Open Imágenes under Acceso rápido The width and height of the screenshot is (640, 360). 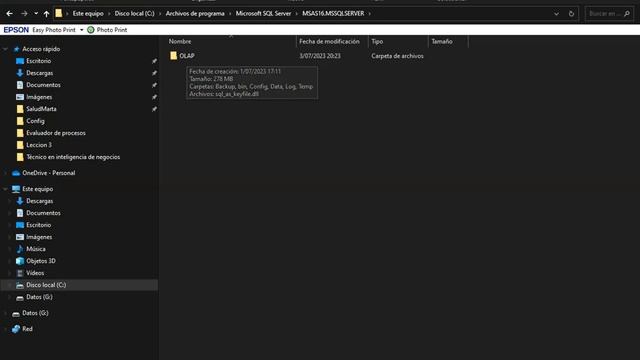point(39,97)
